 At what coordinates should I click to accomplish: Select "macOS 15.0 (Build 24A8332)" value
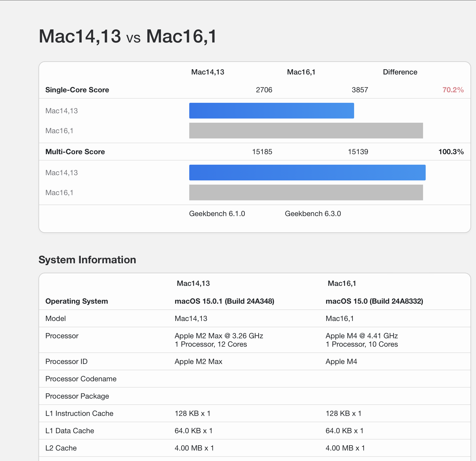pos(374,301)
